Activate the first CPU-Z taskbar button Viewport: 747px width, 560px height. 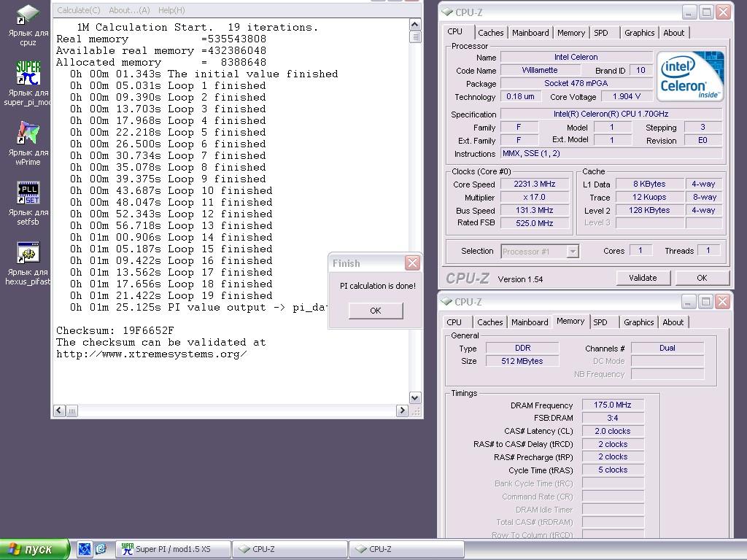click(x=290, y=549)
